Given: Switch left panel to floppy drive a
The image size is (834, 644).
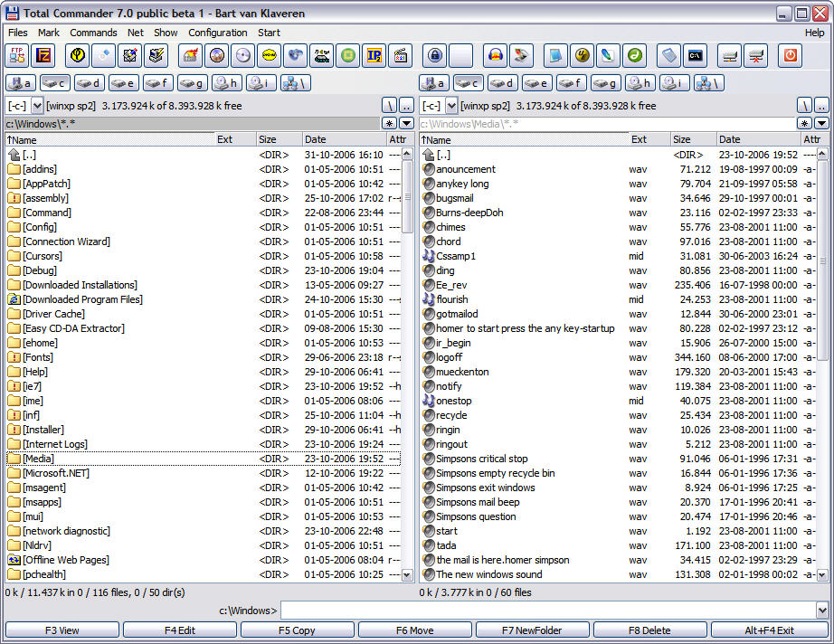Looking at the screenshot, I should tap(21, 83).
